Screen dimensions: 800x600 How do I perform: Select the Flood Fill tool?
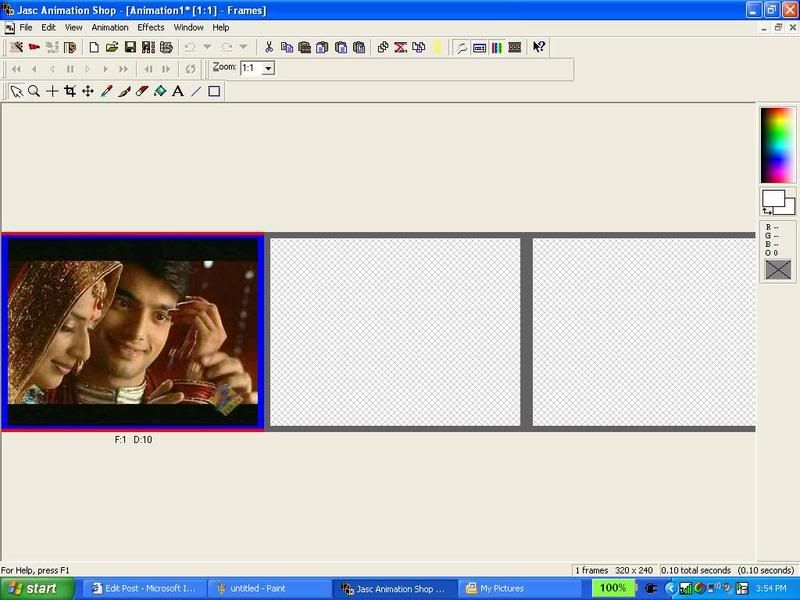click(x=160, y=91)
